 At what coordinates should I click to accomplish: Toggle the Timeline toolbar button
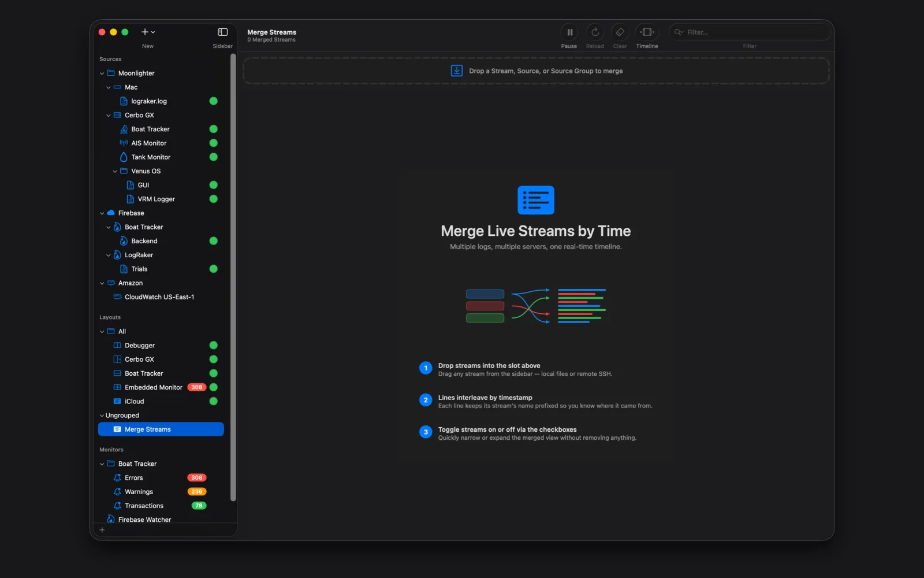647,32
